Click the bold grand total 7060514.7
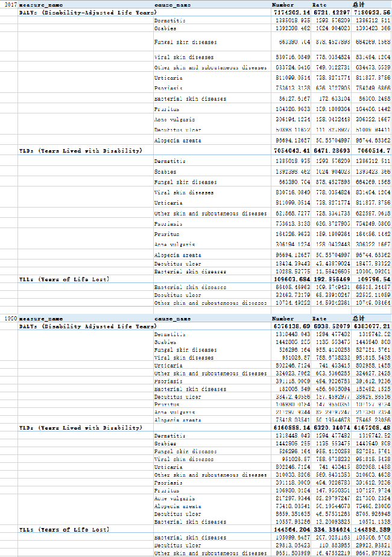 click(374, 151)
